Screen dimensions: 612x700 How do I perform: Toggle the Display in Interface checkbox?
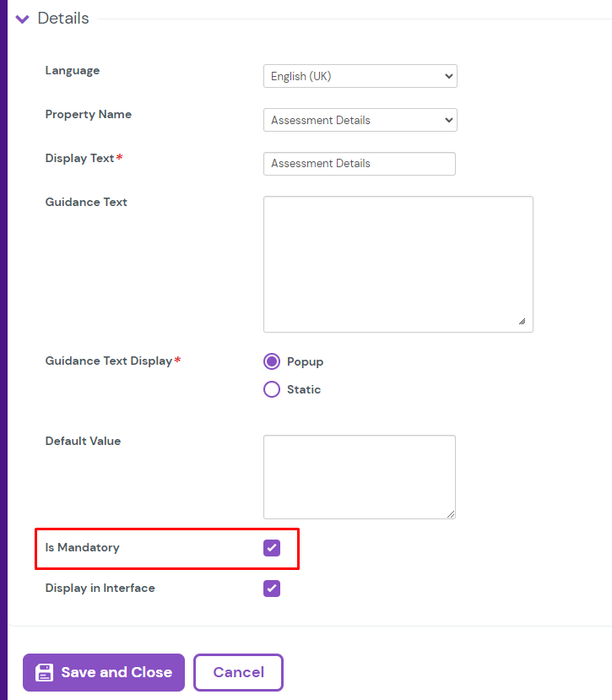[271, 588]
